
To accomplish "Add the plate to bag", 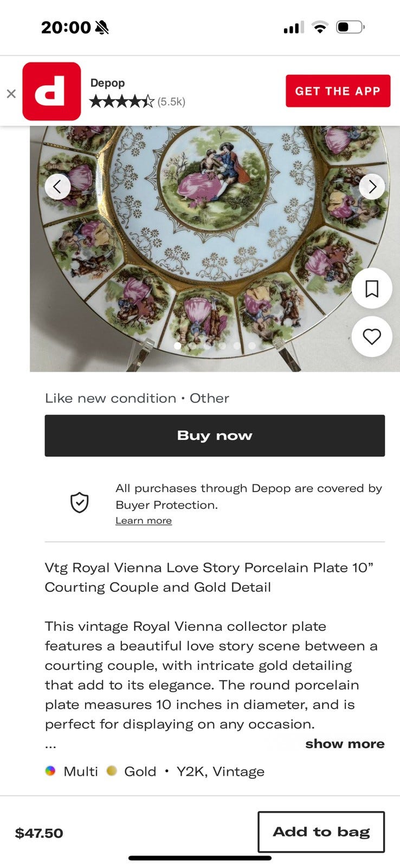I will pos(321,832).
